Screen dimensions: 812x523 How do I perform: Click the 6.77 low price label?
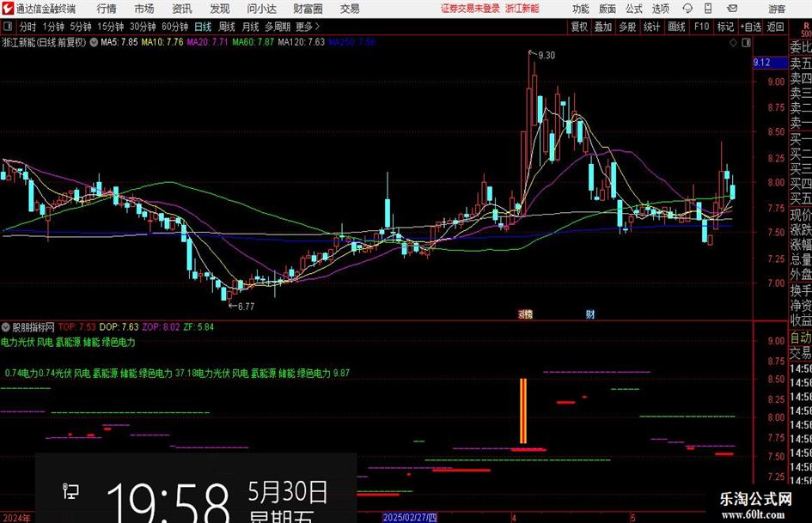246,307
